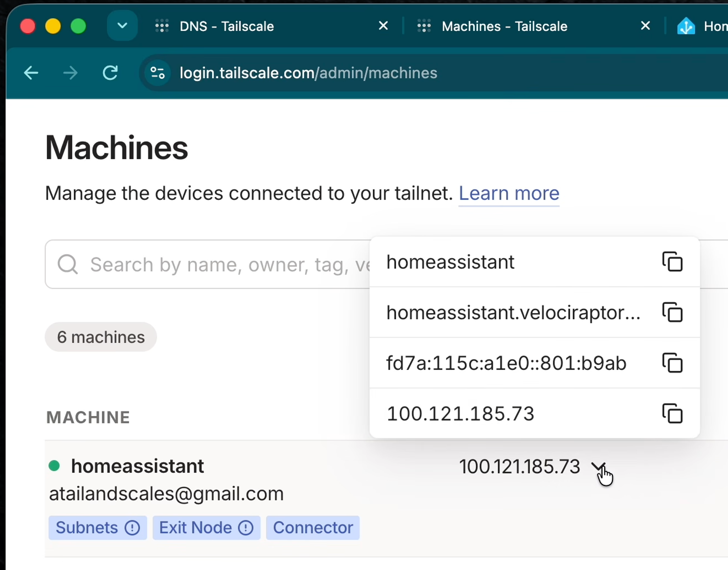Copy the fd7a:115c:a1e0::801:b9ab IPv6 address

point(672,363)
